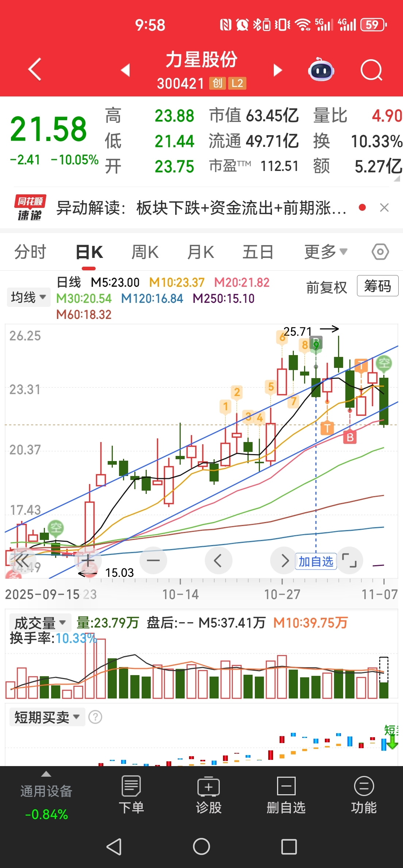Open chart settings hexagon icon
The image size is (403, 868).
[x=380, y=252]
